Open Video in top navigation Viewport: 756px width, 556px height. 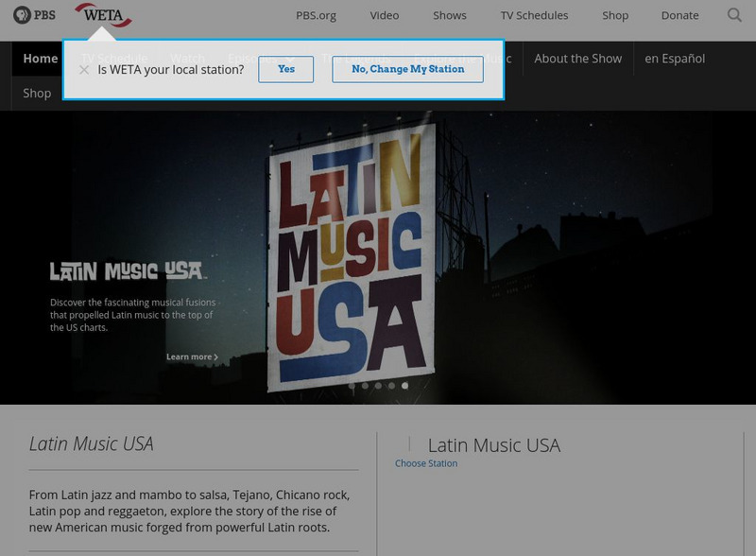[x=385, y=15]
